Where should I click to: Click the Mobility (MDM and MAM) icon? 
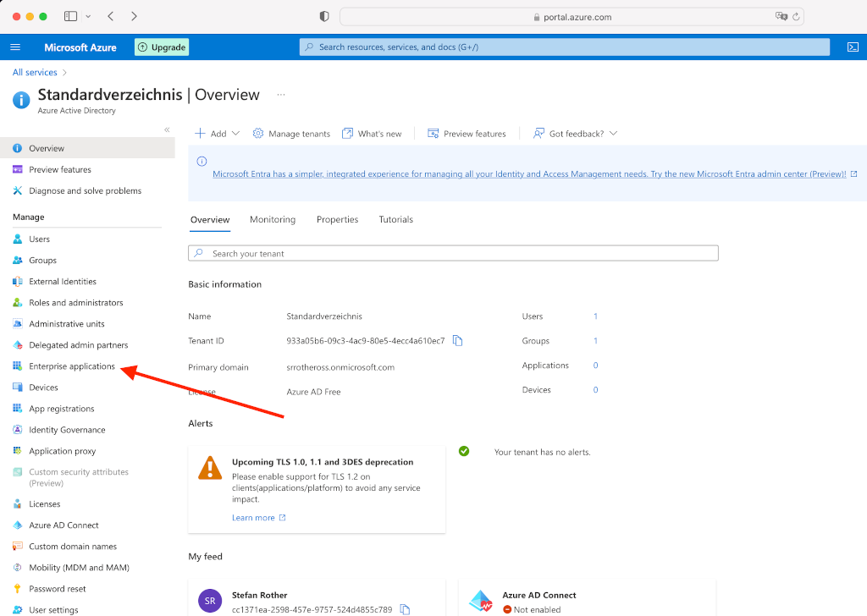(x=17, y=568)
